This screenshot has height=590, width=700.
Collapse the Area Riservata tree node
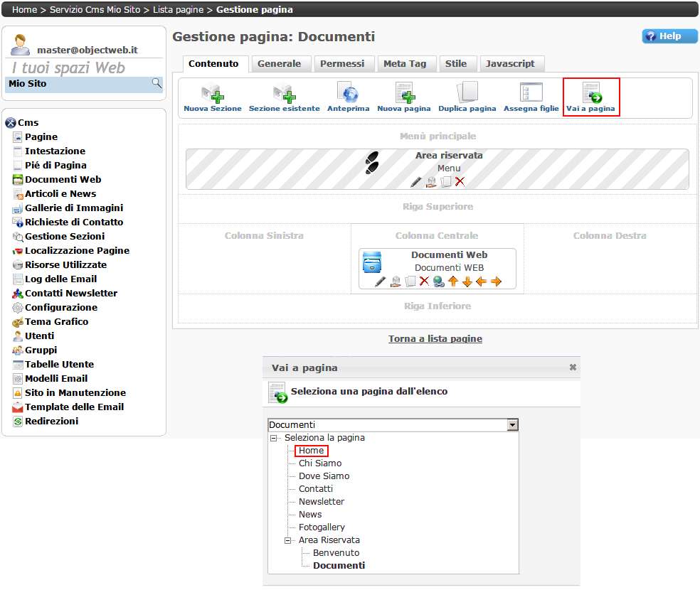288,540
